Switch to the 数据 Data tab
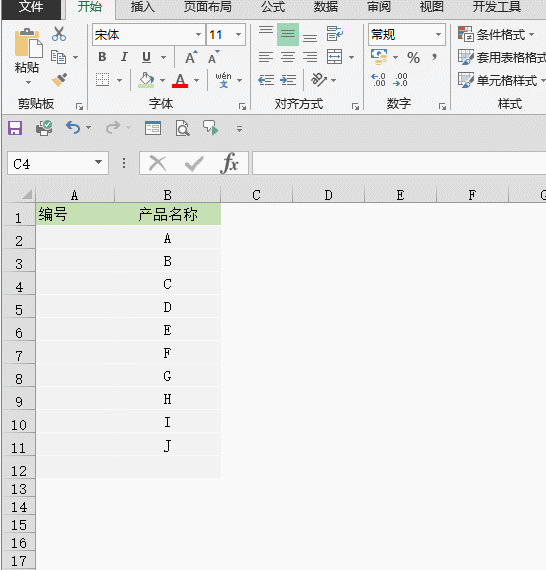Screen dimensions: 546x570 326,7
